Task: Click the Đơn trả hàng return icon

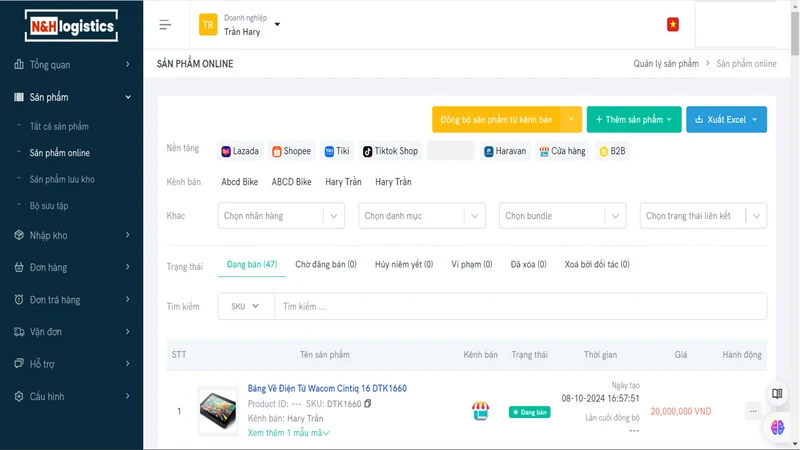Action: click(x=19, y=299)
